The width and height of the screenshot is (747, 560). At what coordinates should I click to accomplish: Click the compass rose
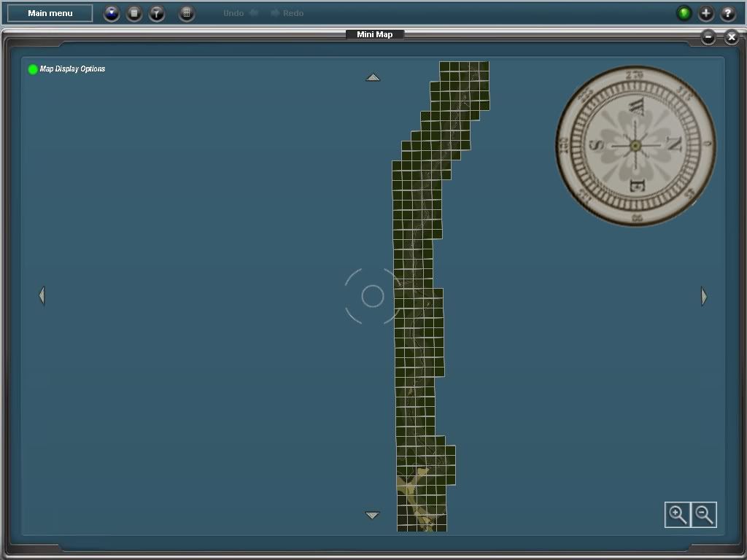pyautogui.click(x=635, y=146)
